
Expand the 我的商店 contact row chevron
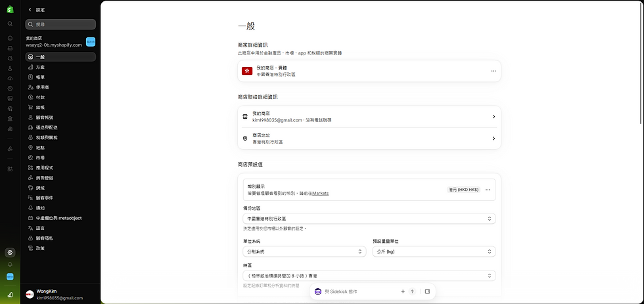pyautogui.click(x=494, y=116)
